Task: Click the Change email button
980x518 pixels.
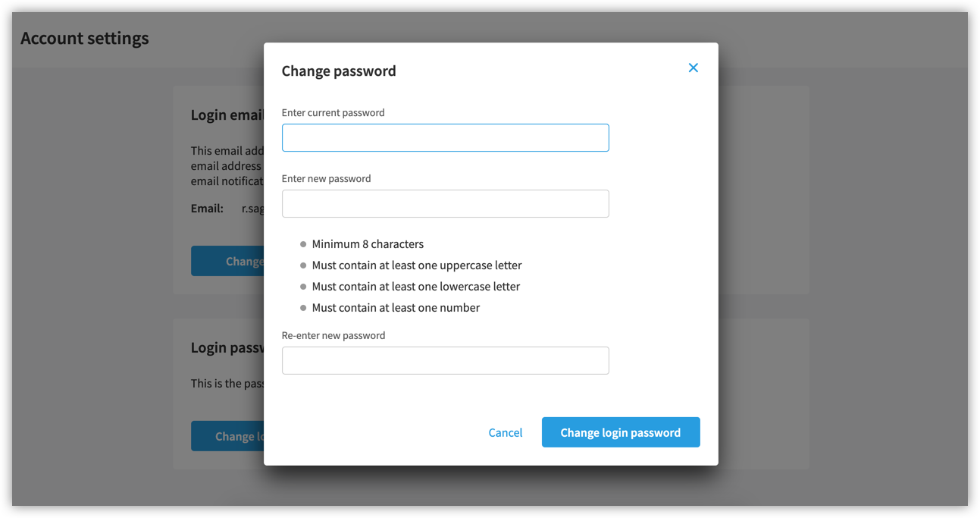Action: click(227, 260)
